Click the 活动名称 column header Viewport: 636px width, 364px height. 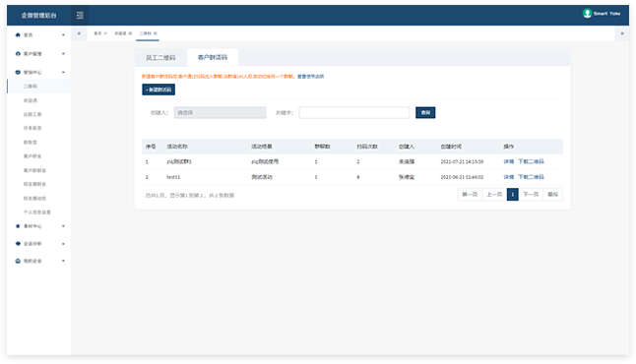(177, 147)
